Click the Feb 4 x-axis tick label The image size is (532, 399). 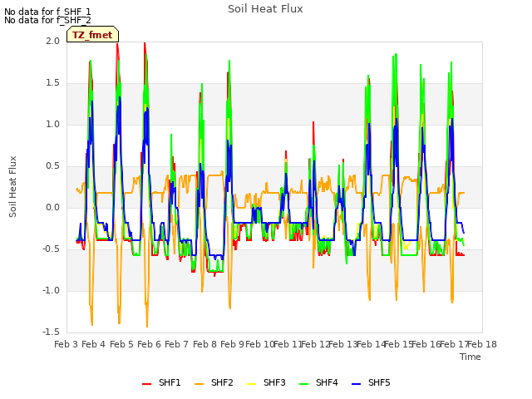coord(94,344)
